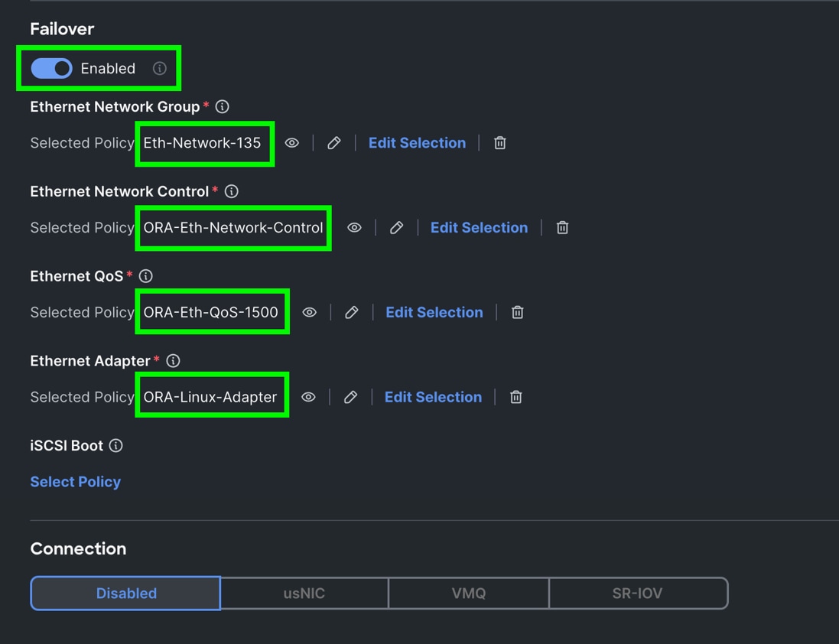839x644 pixels.
Task: View the Eth-Network-135 policy details
Action: [292, 143]
